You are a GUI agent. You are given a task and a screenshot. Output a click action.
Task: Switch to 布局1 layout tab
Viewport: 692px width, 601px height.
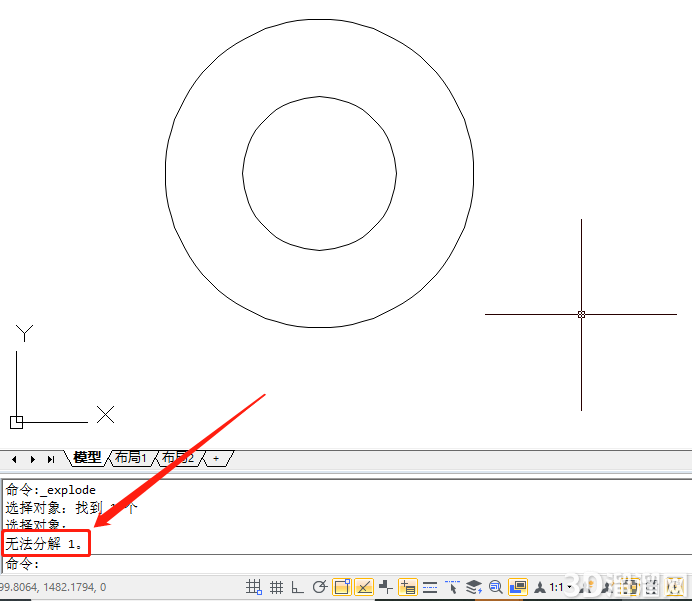tap(130, 458)
